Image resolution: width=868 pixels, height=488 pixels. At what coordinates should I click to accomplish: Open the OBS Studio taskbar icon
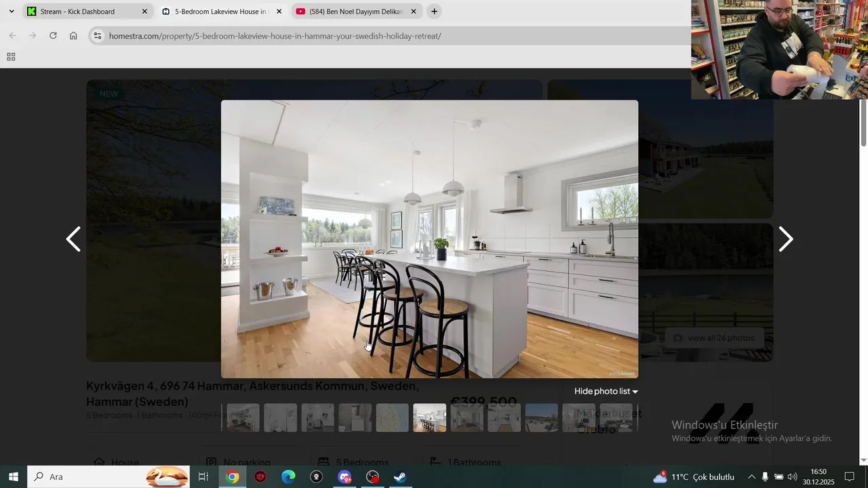[x=316, y=476]
